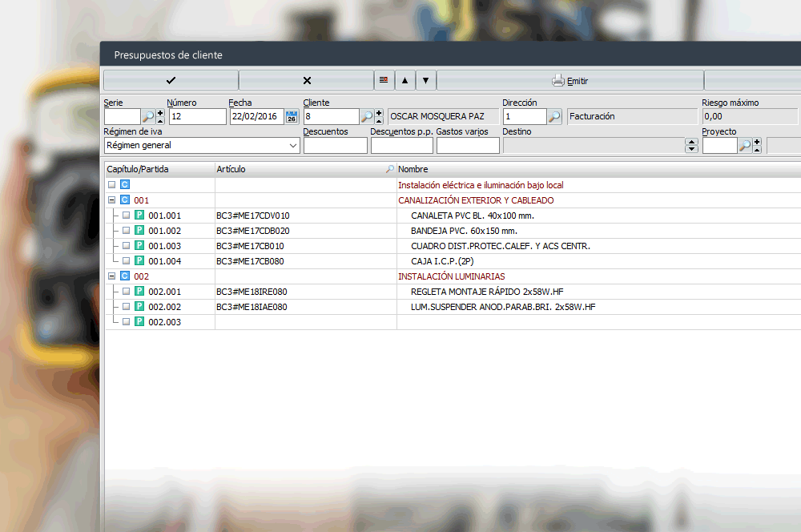Tick the checkbox for partida 002.002
This screenshot has width=801, height=532.
click(x=126, y=307)
